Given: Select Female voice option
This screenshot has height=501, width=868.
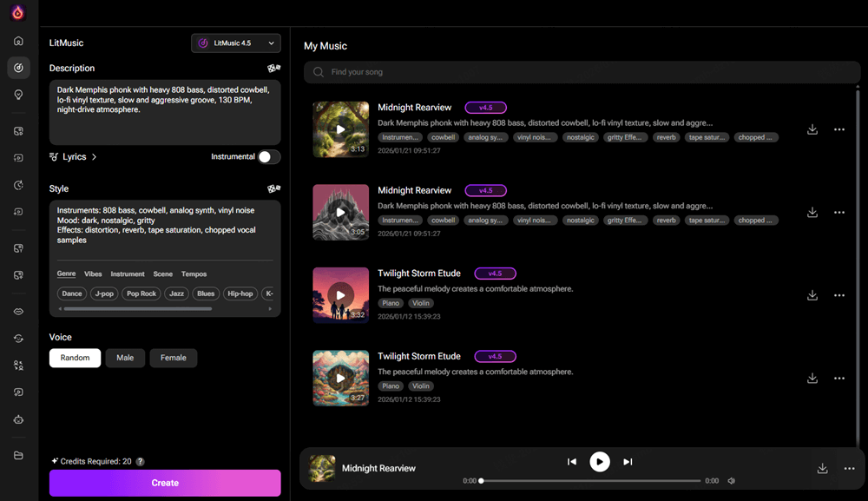Looking at the screenshot, I should [173, 358].
